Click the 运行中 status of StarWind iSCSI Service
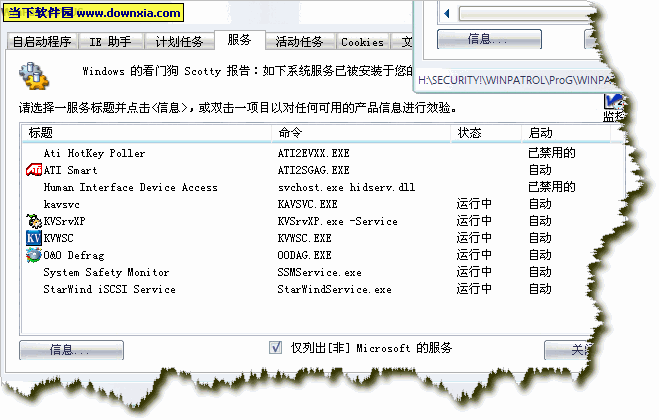 pyautogui.click(x=474, y=289)
